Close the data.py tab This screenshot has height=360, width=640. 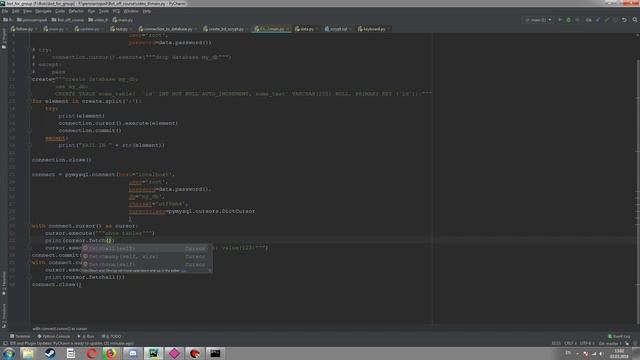point(317,29)
